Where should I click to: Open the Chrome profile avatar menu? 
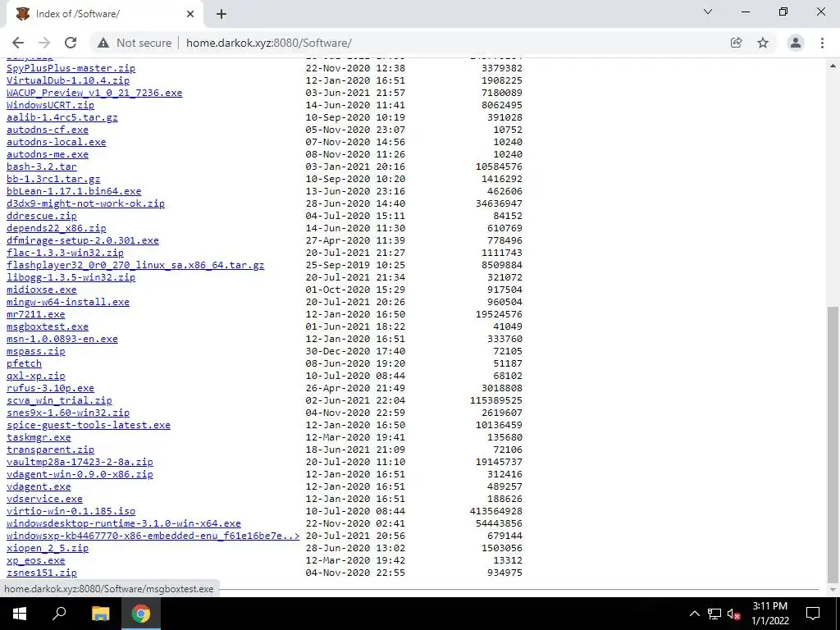tap(796, 43)
